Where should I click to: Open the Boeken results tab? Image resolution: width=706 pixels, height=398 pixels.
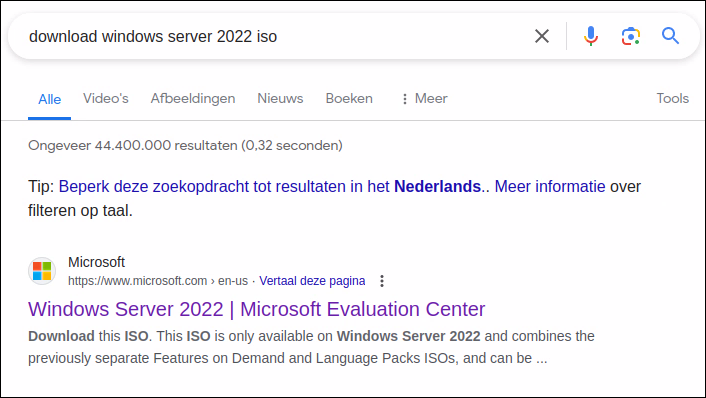click(x=349, y=98)
